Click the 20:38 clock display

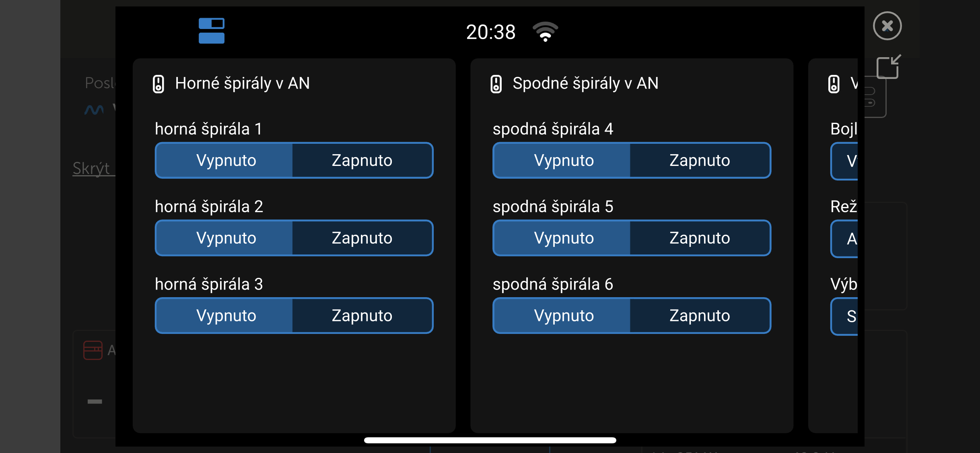(x=490, y=32)
